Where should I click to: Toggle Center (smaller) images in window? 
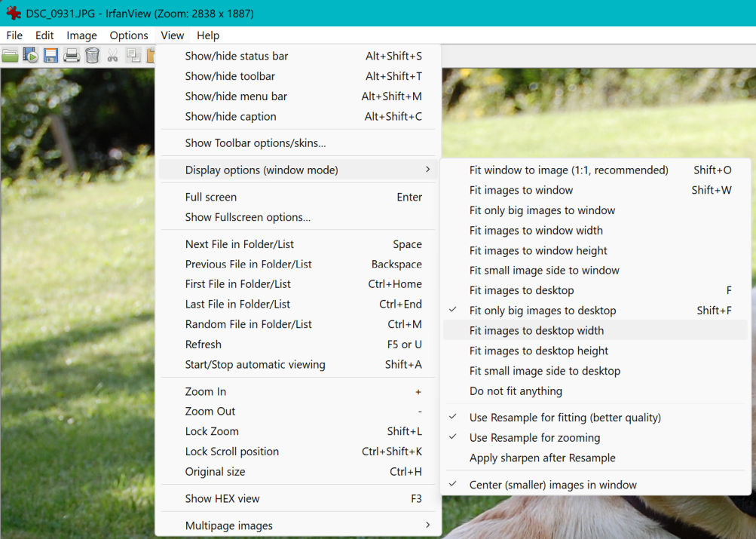click(552, 485)
